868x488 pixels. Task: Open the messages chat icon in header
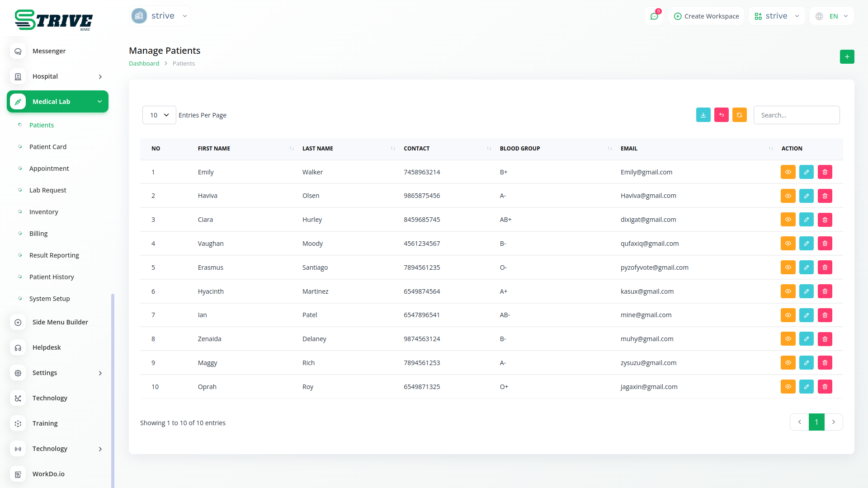click(x=654, y=16)
